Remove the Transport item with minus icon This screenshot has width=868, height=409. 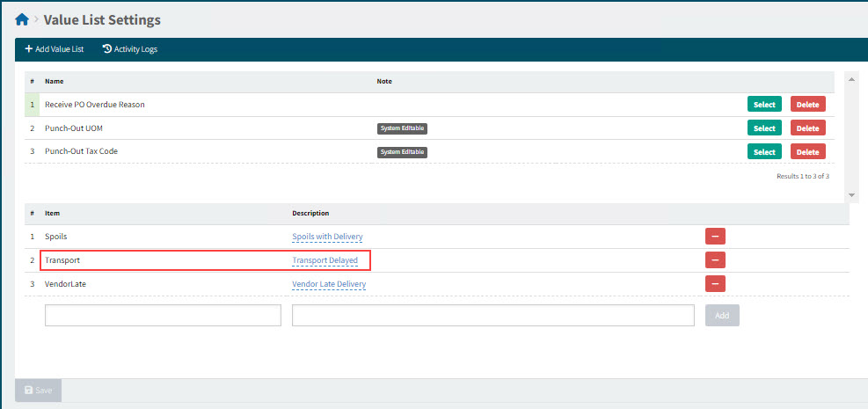[715, 260]
